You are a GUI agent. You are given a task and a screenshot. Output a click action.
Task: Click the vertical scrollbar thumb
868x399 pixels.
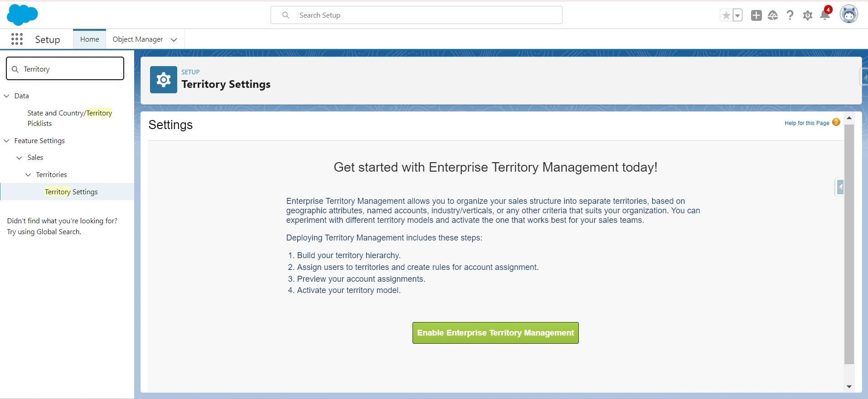[849, 244]
